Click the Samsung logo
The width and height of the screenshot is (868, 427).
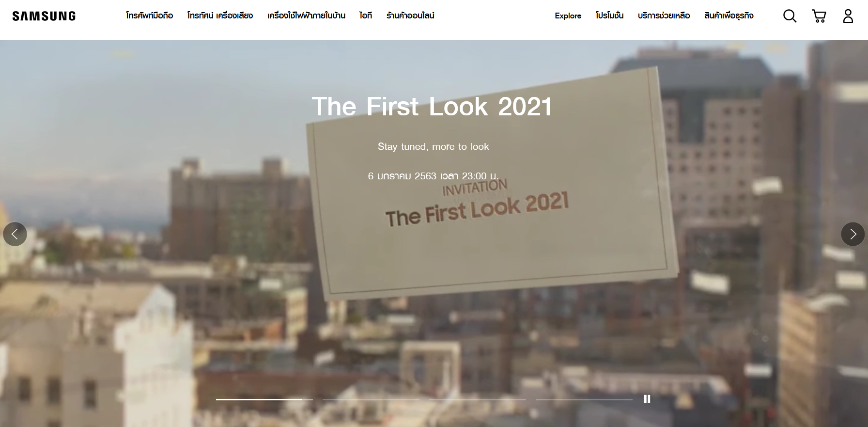point(44,16)
